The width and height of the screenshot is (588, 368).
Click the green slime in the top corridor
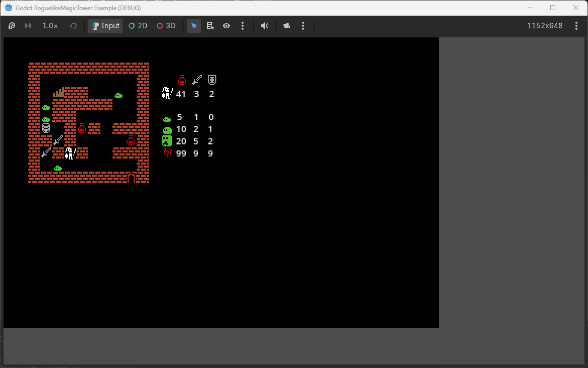119,95
